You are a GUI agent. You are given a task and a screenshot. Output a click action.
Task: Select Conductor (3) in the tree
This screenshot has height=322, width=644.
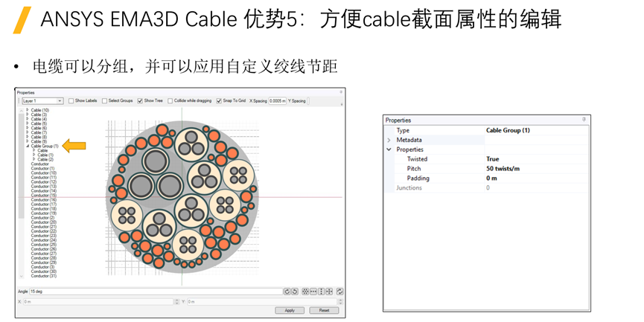point(42,267)
